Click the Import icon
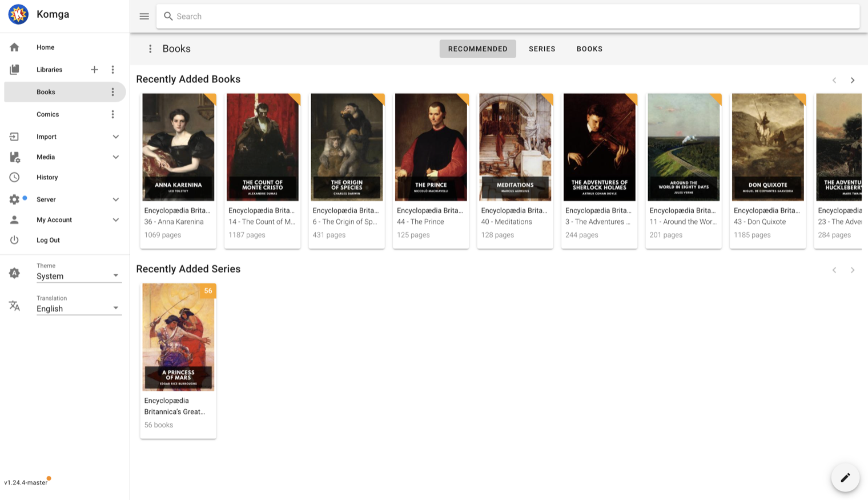This screenshot has width=868, height=500. (x=14, y=137)
